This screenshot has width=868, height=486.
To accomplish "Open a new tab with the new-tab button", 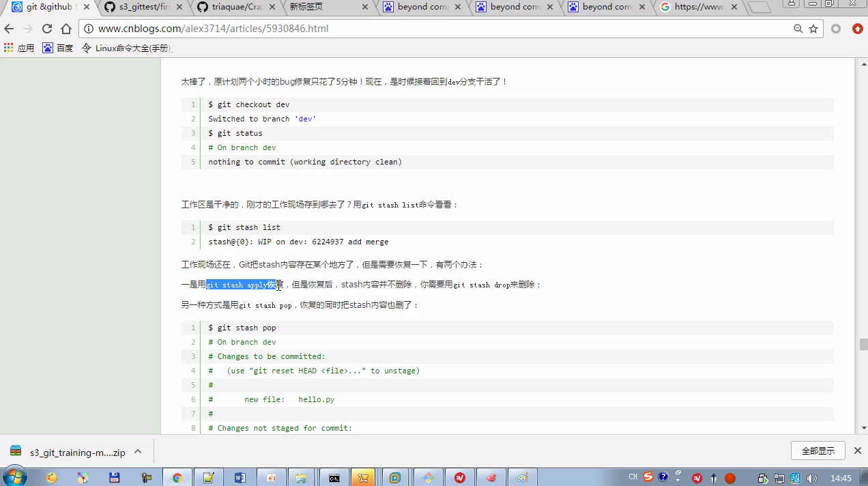I will pyautogui.click(x=759, y=8).
